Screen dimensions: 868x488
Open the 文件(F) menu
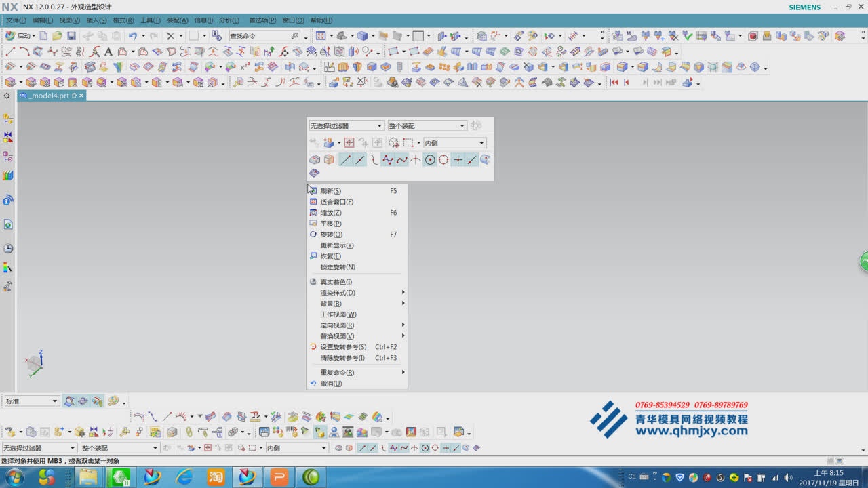(x=16, y=20)
